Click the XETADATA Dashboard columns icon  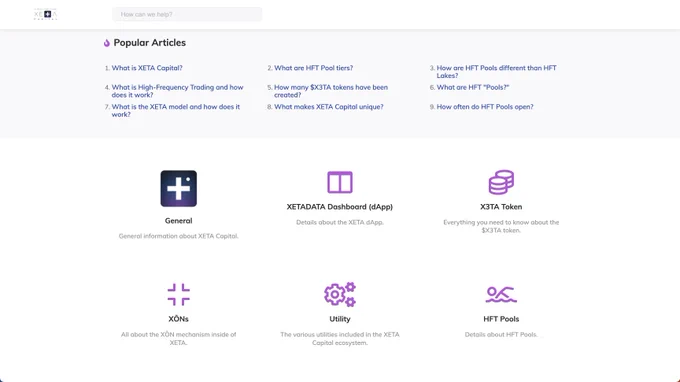point(340,182)
